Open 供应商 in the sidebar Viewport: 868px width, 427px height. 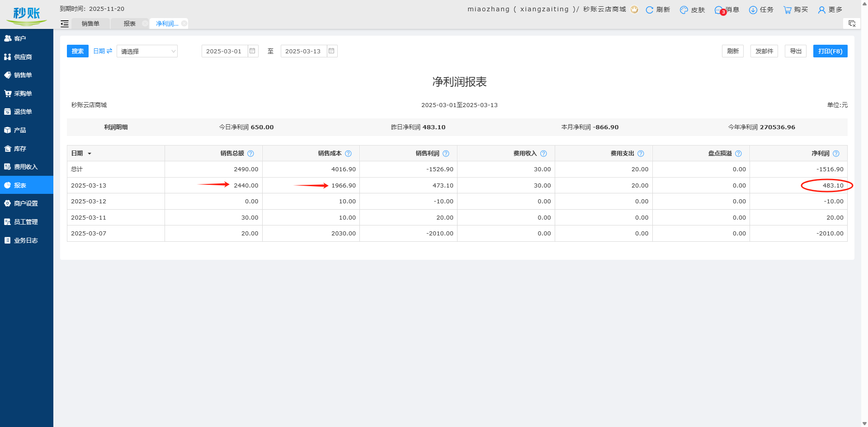[27, 57]
